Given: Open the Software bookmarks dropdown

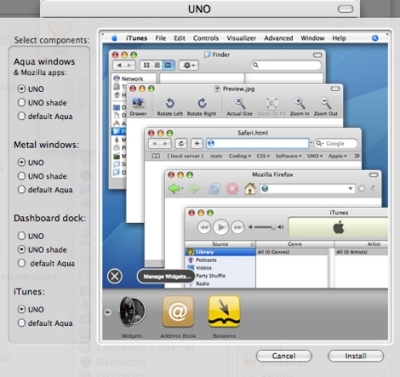Looking at the screenshot, I should (288, 156).
